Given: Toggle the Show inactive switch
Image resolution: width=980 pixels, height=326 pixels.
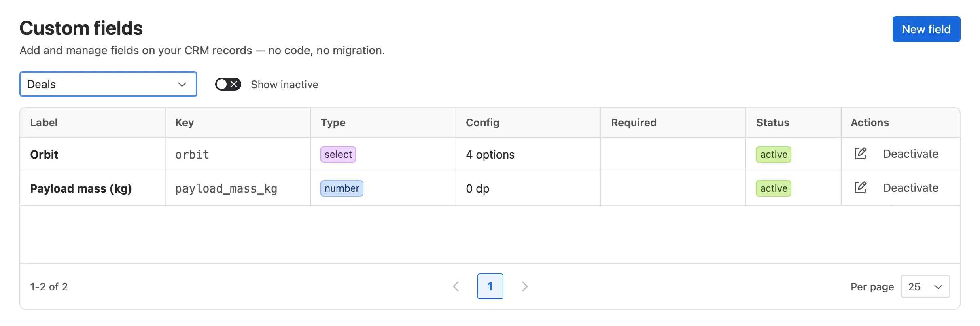Looking at the screenshot, I should click(228, 84).
